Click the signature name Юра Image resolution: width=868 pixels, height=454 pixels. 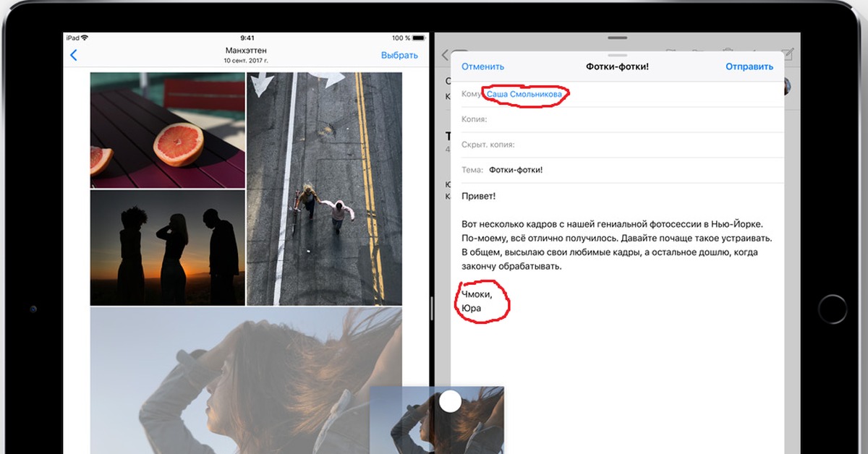coord(472,309)
